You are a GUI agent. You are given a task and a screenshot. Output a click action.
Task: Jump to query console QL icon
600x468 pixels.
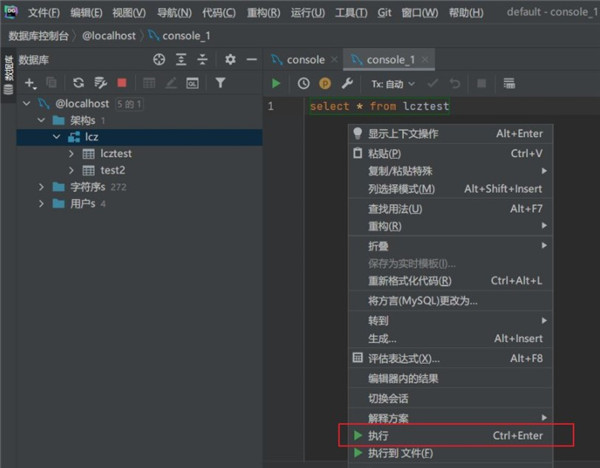(x=192, y=83)
